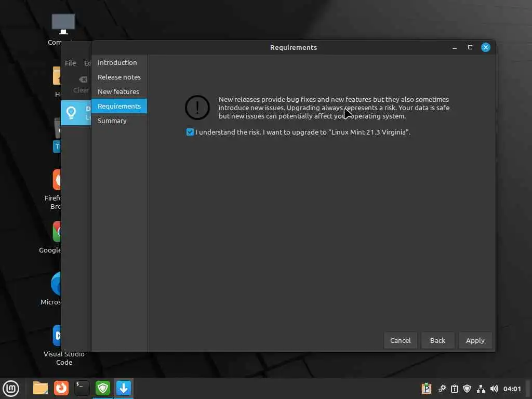Launch Firefox from the taskbar
Viewport: 532px width, 399px height.
(61, 388)
